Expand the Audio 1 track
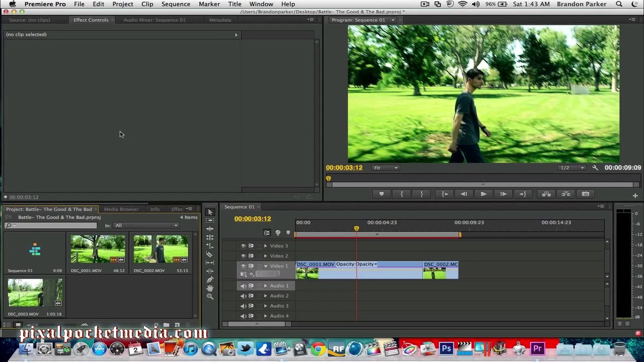This screenshot has height=362, width=644. tap(266, 286)
